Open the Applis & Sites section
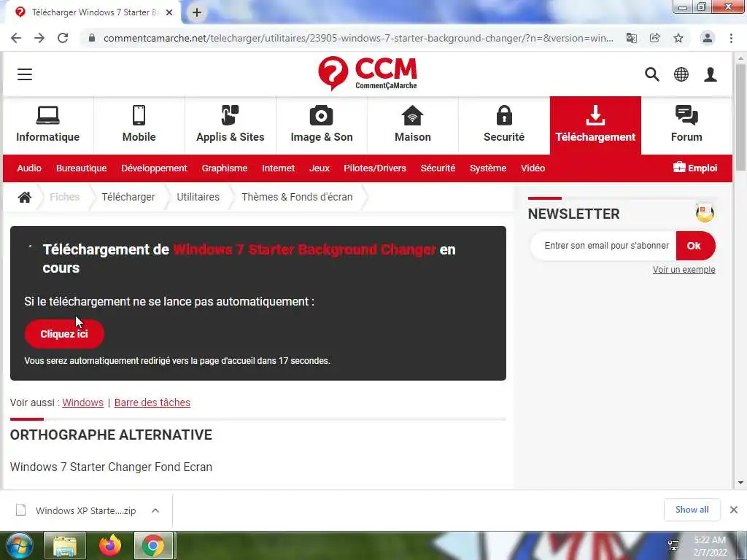 (231, 125)
